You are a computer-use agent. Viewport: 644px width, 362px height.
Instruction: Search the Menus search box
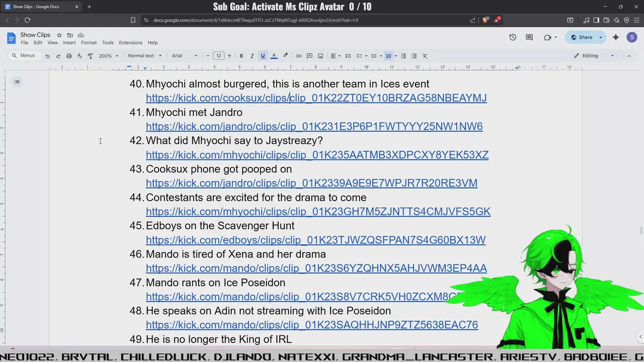tap(24, 56)
